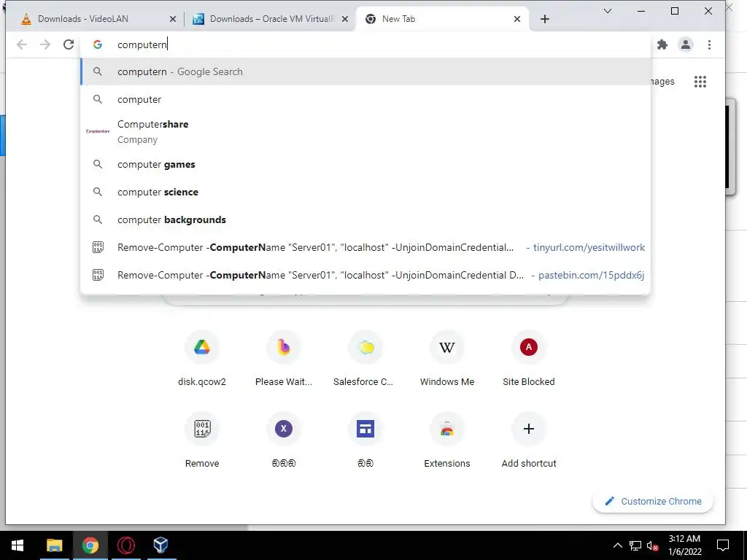The image size is (747, 560).
Task: Click the Add shortcut button
Action: [528, 440]
